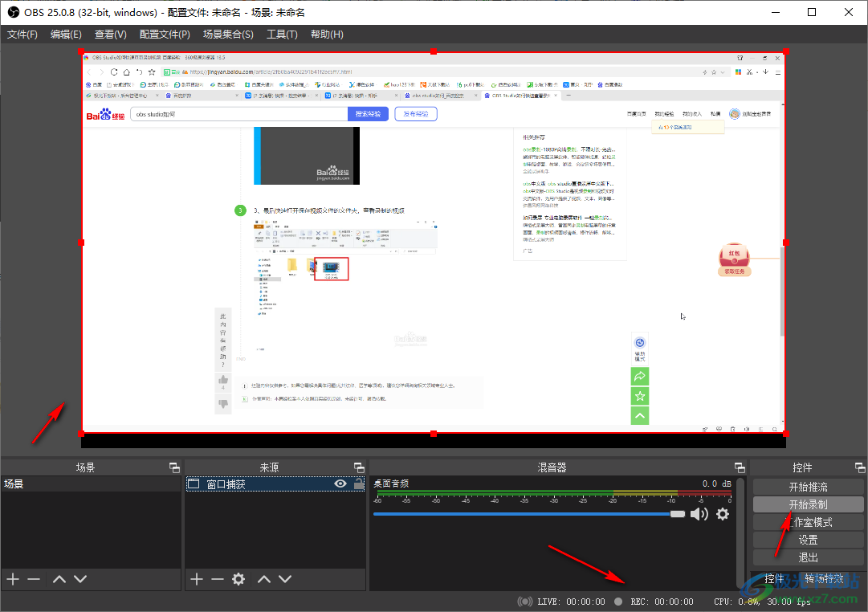Toggle the lock icon of 窗口捕获 source
This screenshot has width=868, height=612.
359,483
